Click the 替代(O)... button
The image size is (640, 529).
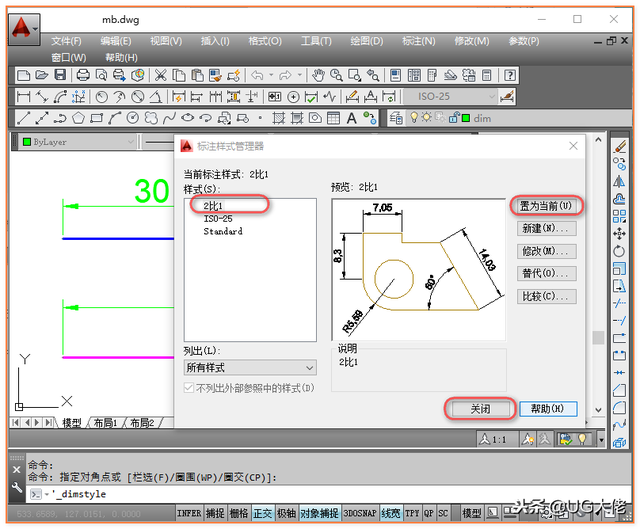point(546,273)
